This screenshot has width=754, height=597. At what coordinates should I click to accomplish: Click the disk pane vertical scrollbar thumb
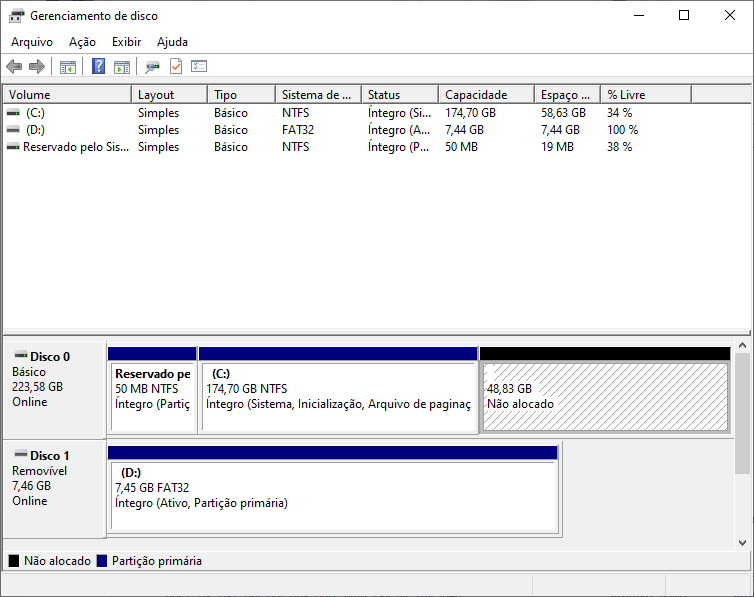(x=742, y=413)
